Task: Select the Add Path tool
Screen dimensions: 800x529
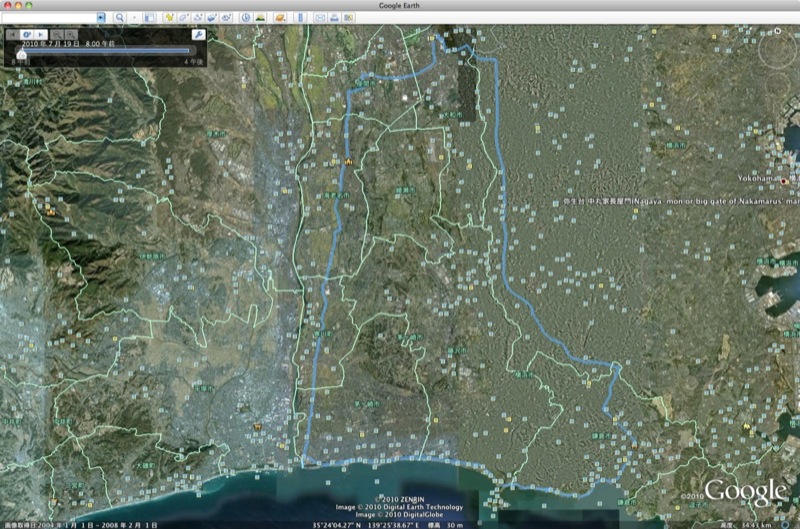Action: pos(198,18)
